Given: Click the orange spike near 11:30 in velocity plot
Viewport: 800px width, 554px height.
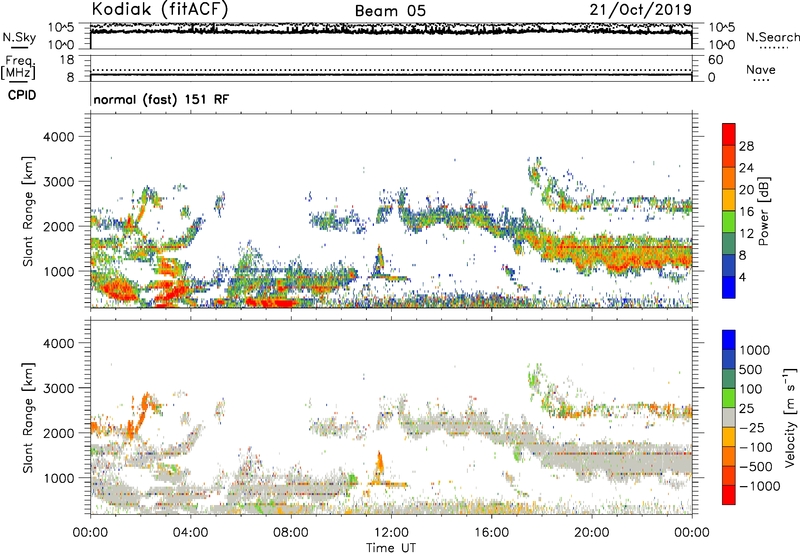Looking at the screenshot, I should click(379, 467).
